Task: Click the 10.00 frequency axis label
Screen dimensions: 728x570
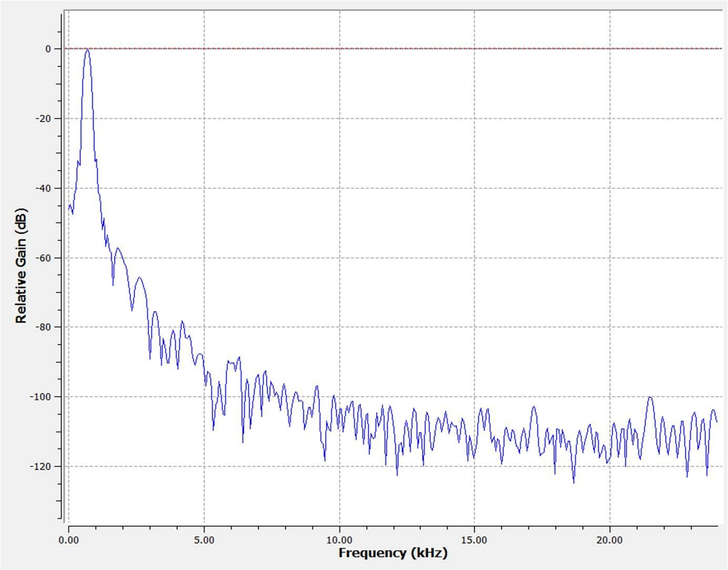Action: [340, 540]
